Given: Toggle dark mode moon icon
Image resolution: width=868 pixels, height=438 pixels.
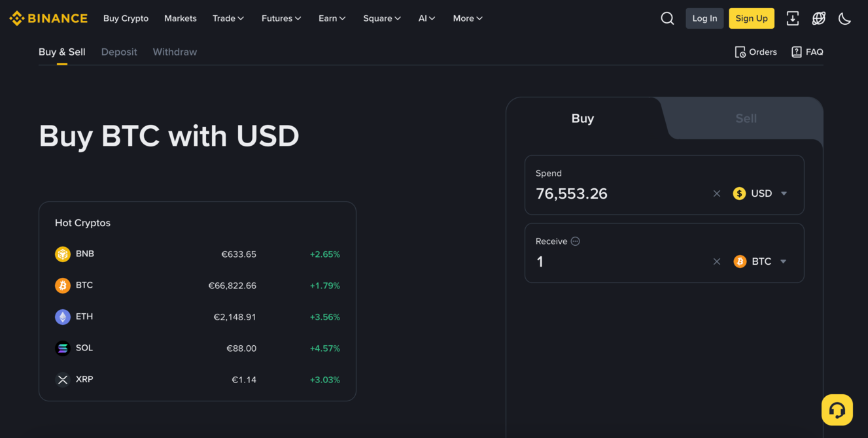Looking at the screenshot, I should (x=845, y=18).
